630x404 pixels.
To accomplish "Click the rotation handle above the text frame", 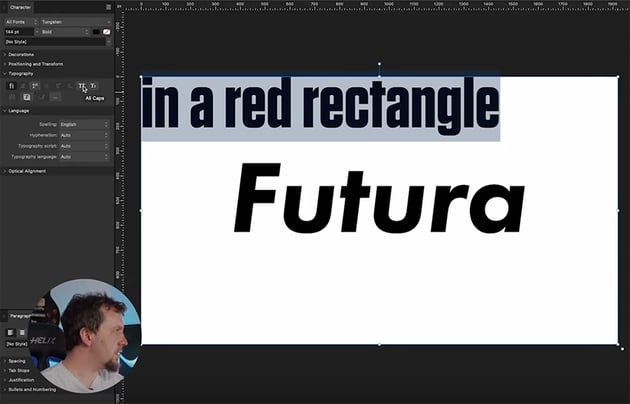I will pos(379,64).
